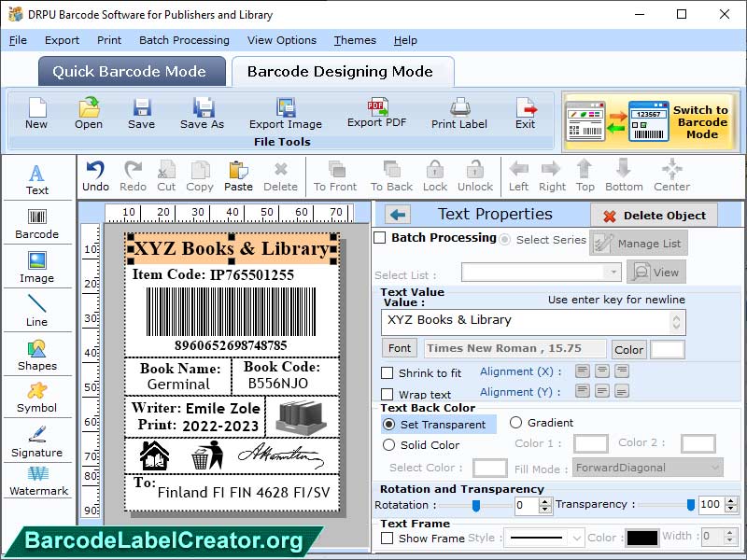Lock the selected object
Viewport: 747px width, 560px height.
tap(435, 176)
